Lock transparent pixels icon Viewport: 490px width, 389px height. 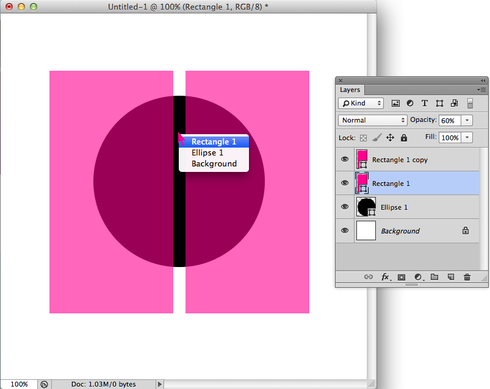tap(363, 138)
